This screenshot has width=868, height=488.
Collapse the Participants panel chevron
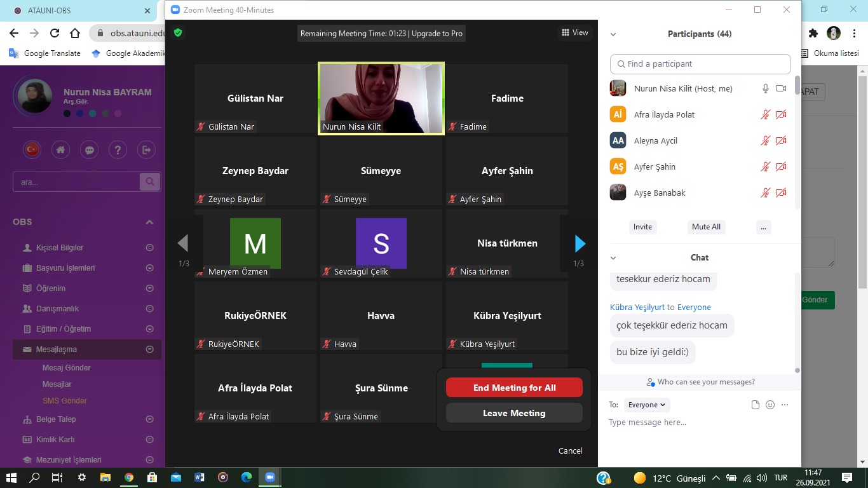pos(613,34)
